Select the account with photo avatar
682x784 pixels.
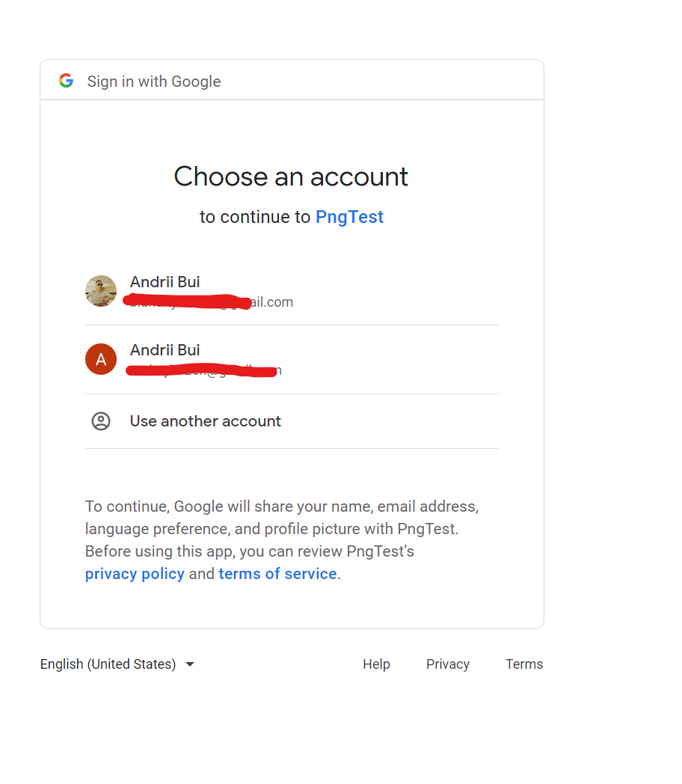292,291
